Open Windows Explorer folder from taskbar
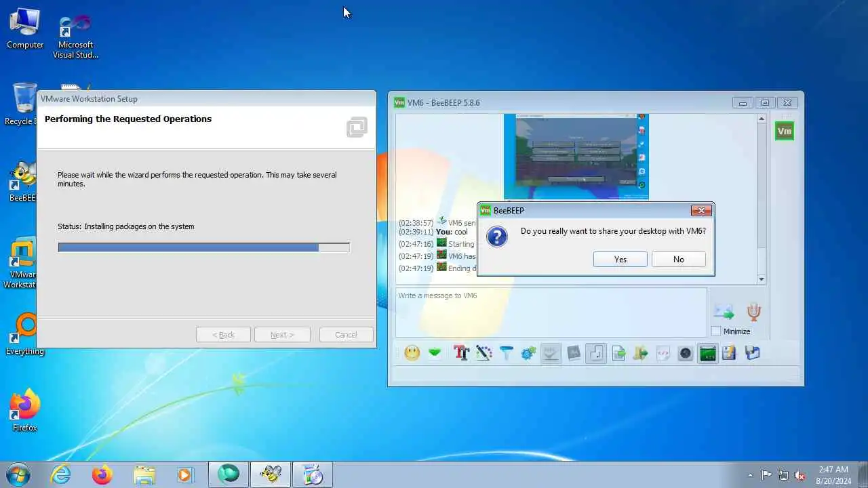 144,474
